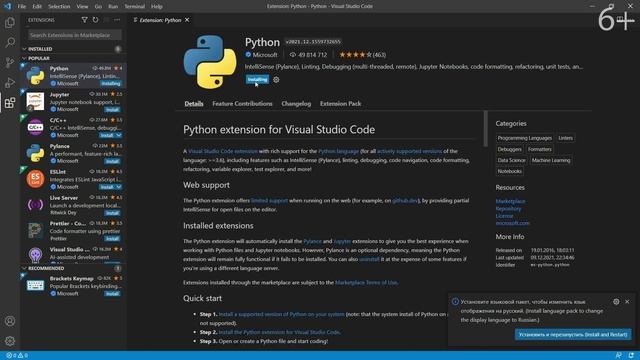This screenshot has height=360, width=640.
Task: Open the Run and Debug icon
Action: pos(10,82)
